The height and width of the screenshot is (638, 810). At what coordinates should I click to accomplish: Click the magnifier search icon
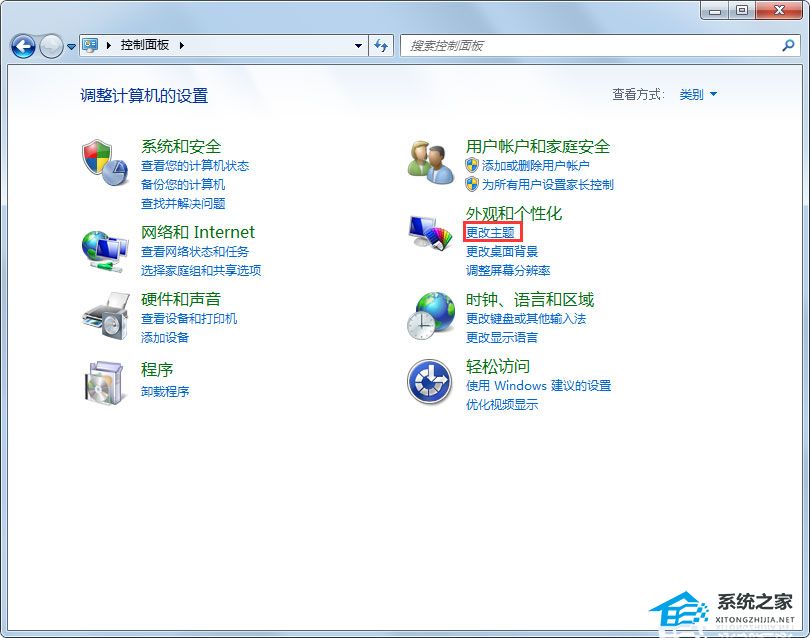click(788, 45)
